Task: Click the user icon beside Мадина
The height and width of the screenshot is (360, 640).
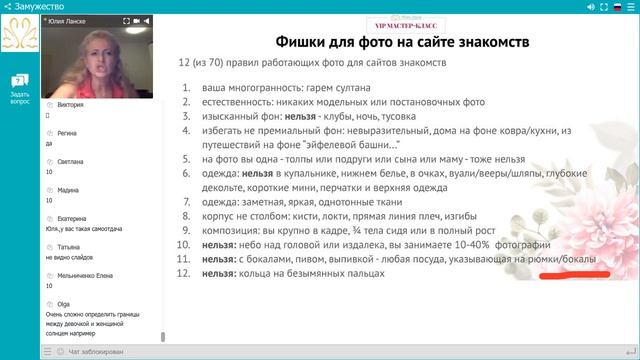Action: coord(50,190)
